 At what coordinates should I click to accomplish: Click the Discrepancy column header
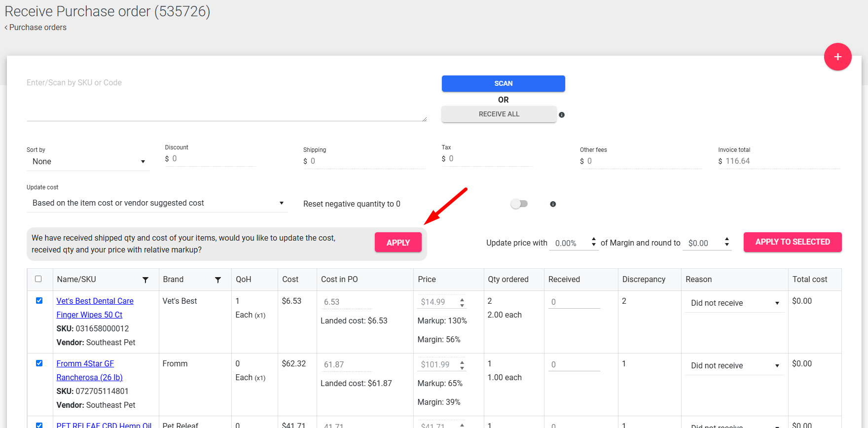(644, 280)
